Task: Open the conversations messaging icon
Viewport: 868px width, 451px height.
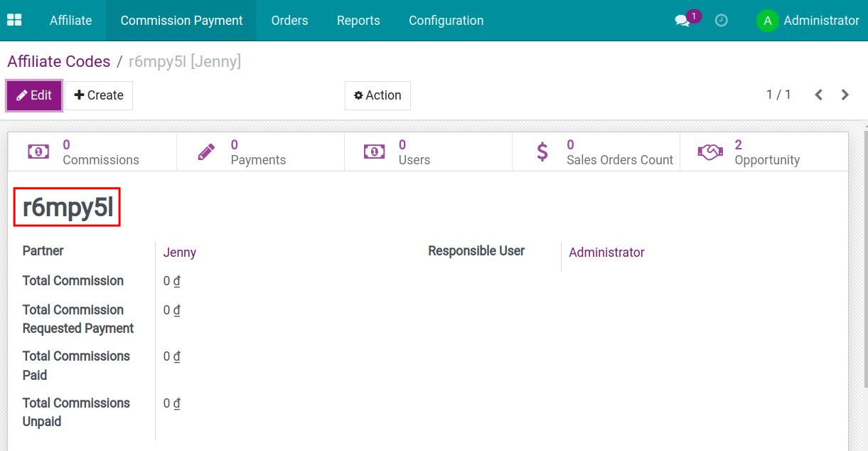Action: point(680,21)
